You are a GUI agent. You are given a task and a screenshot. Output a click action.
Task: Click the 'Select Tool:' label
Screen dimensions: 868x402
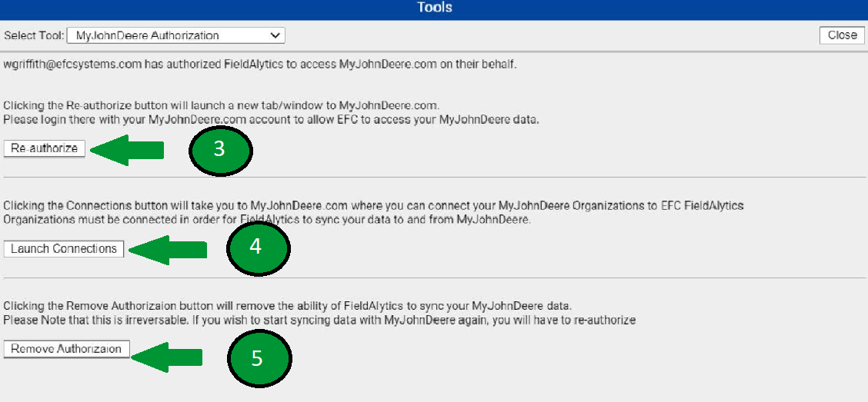tap(34, 36)
